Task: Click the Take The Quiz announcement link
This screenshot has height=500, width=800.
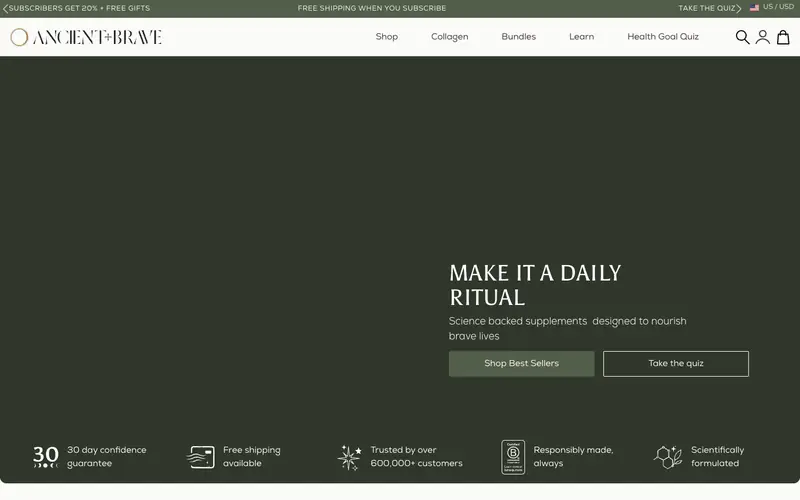Action: tap(707, 8)
